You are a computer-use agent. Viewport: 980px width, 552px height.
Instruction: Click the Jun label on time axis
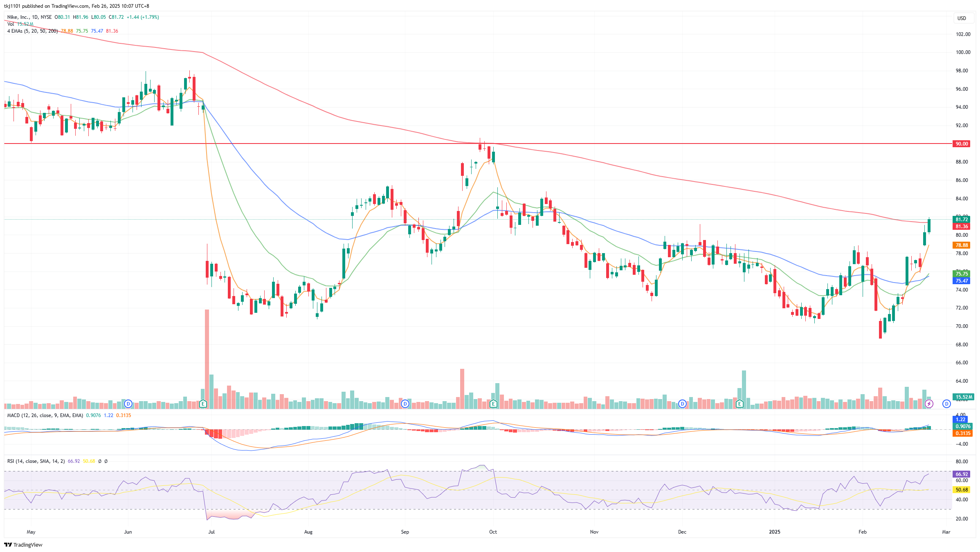coord(128,532)
